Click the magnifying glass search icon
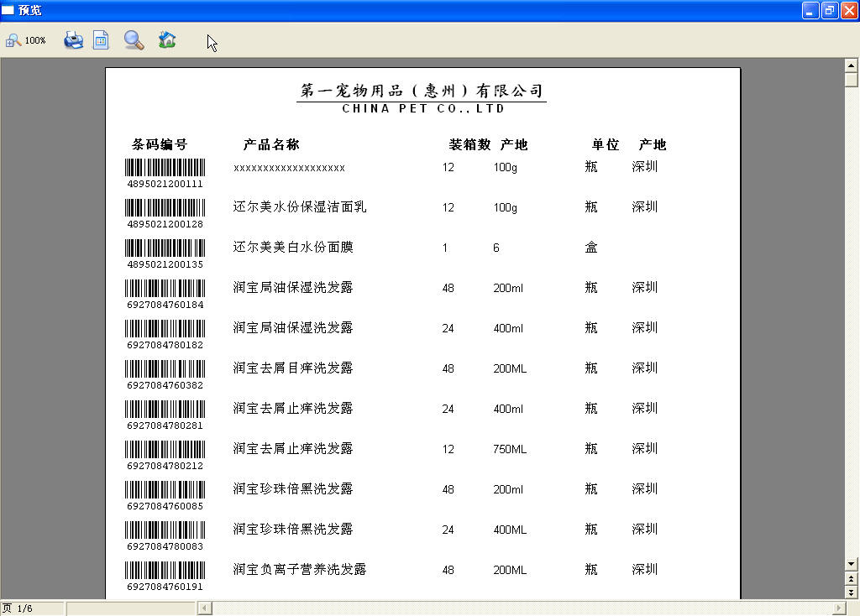 134,40
